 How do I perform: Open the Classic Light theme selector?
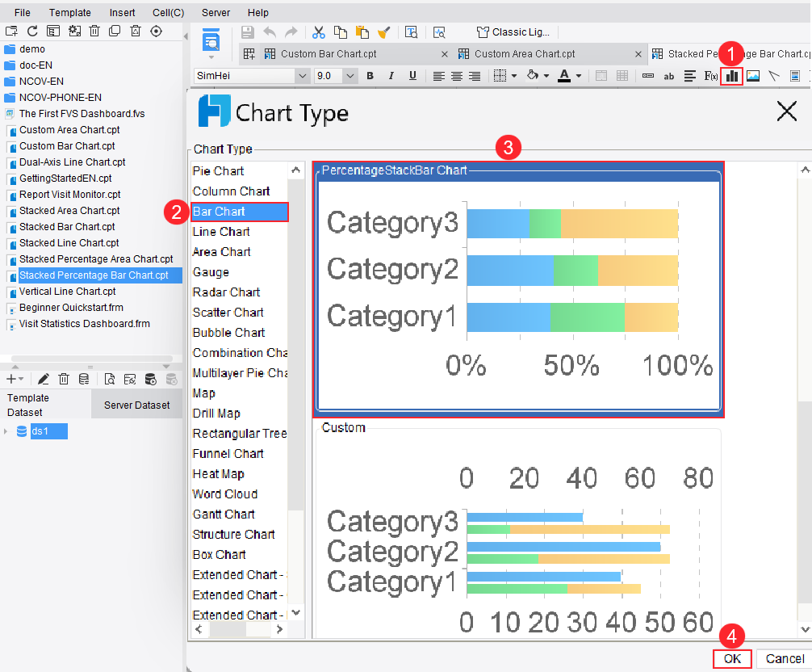point(513,32)
